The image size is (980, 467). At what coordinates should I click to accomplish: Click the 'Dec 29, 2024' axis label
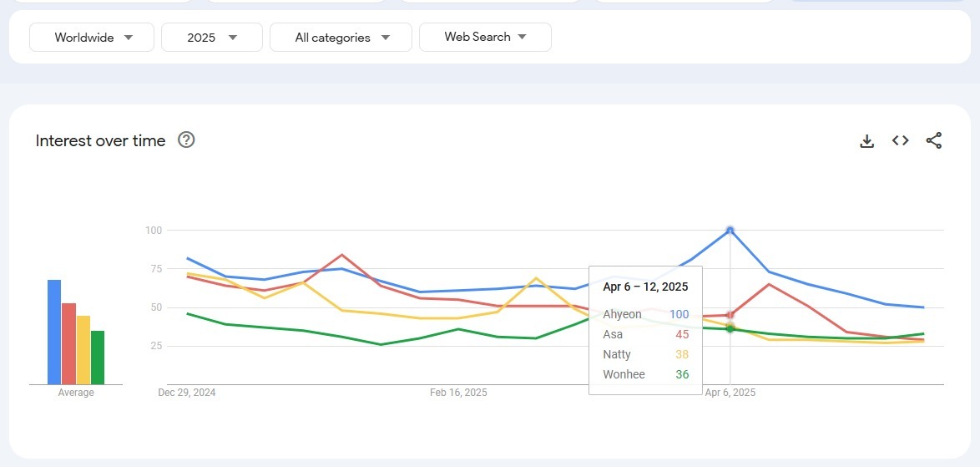(x=187, y=393)
